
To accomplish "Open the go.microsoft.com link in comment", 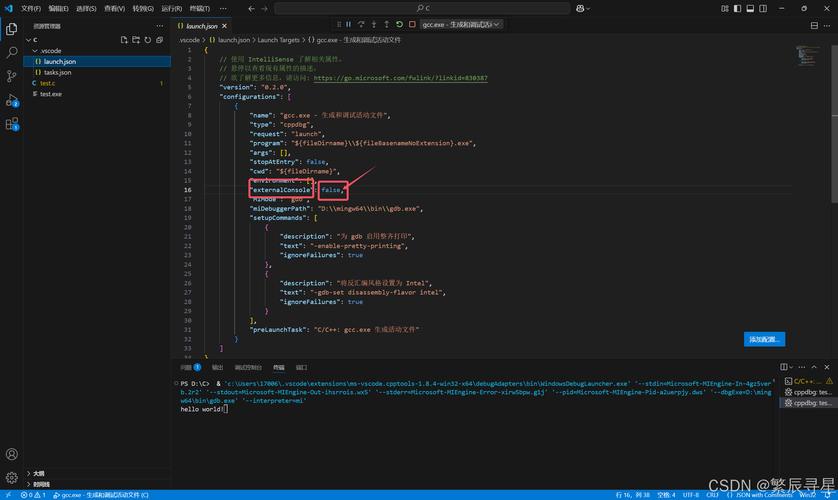I will 400,78.
